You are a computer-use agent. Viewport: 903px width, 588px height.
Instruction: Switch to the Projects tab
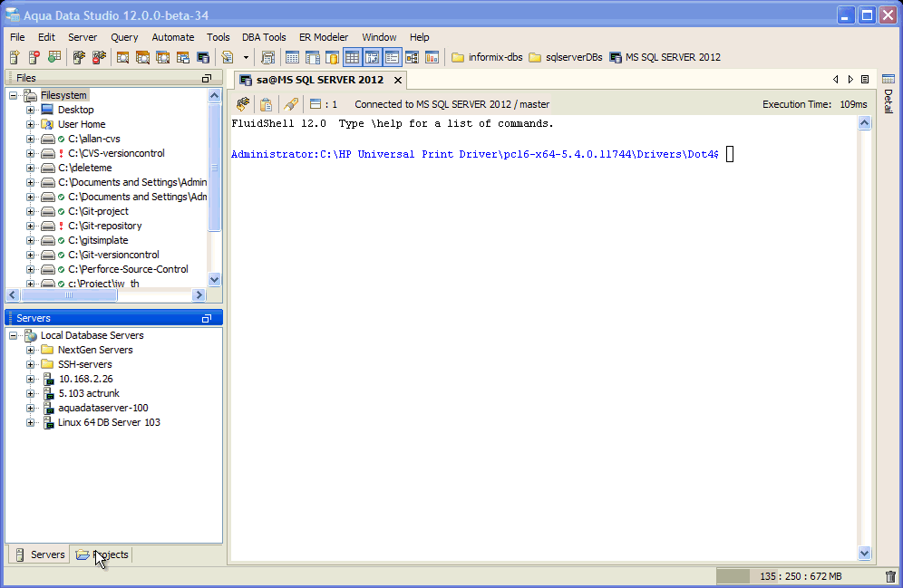click(x=102, y=554)
